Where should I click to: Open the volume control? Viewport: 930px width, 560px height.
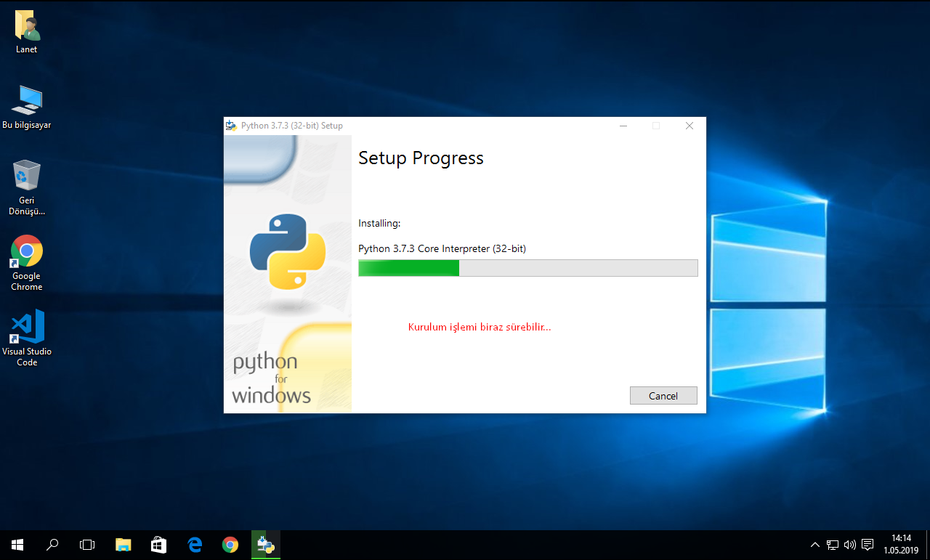tap(849, 544)
